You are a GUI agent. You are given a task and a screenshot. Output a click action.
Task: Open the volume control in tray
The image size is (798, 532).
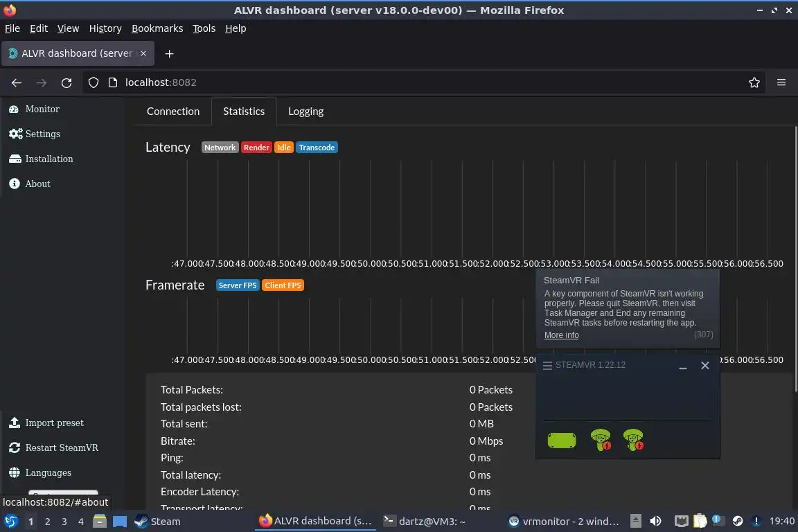655,521
